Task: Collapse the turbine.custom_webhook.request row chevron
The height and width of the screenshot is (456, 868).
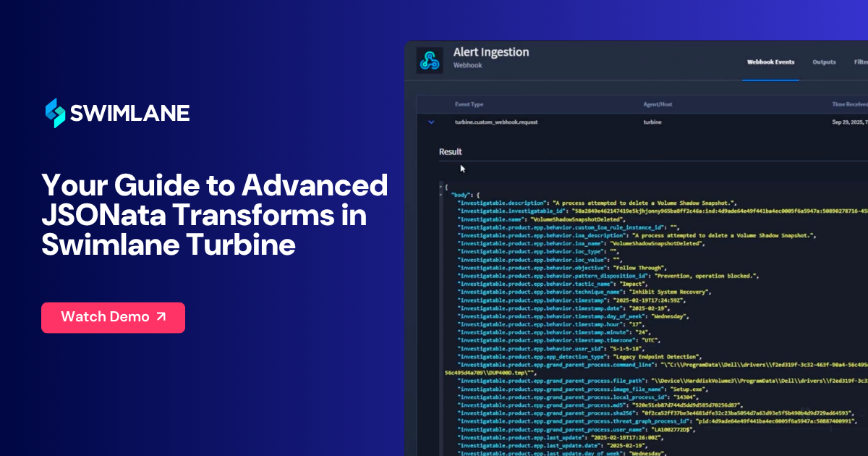Action: 432,122
